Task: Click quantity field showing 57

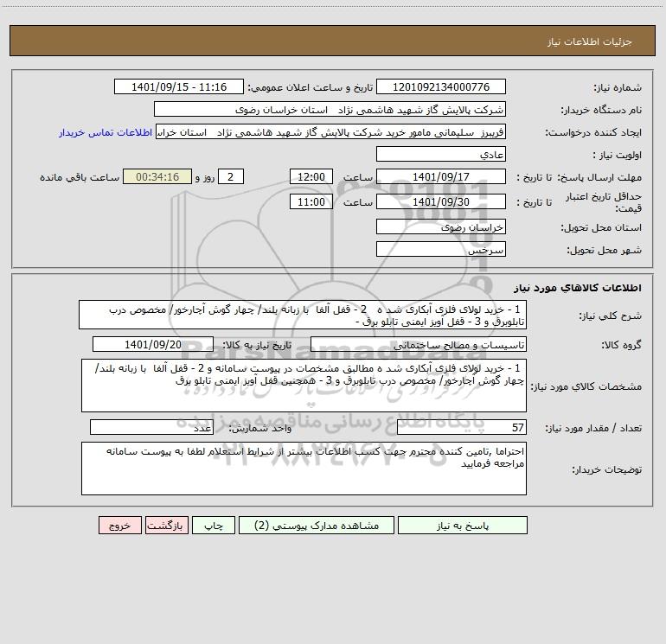Action: pyautogui.click(x=462, y=427)
